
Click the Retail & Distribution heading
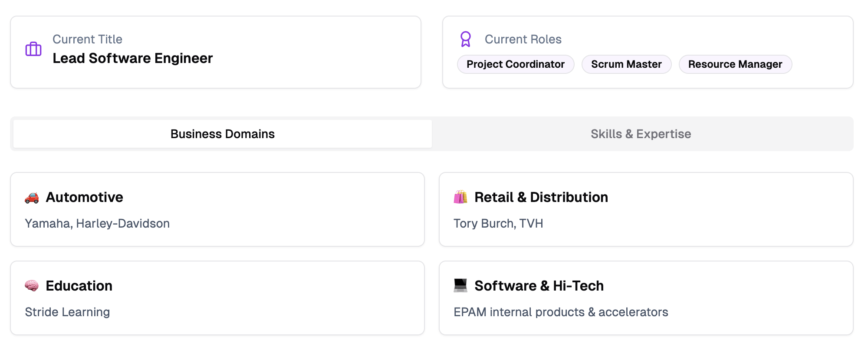[x=541, y=197]
